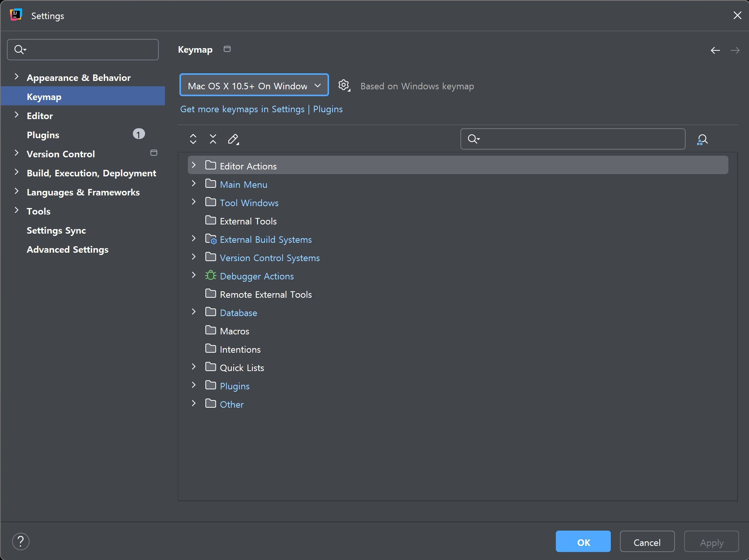
Task: Click the back navigation arrow
Action: [715, 50]
